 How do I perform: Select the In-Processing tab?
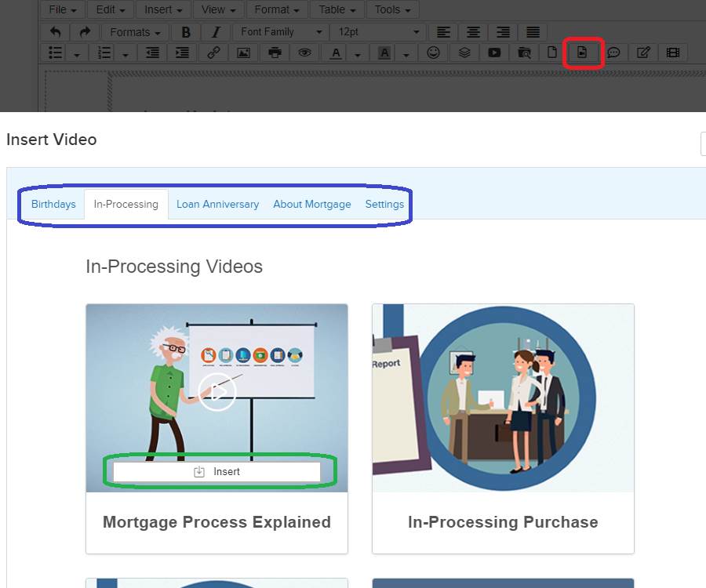126,205
